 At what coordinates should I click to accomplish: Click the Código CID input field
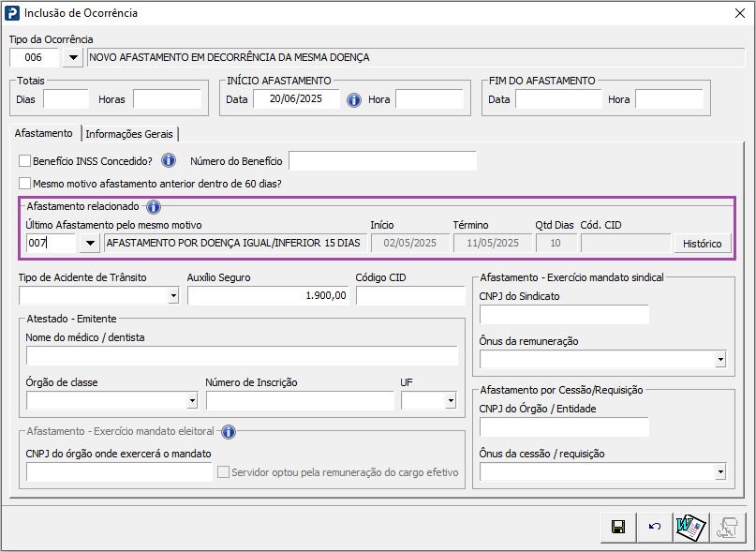pos(410,296)
